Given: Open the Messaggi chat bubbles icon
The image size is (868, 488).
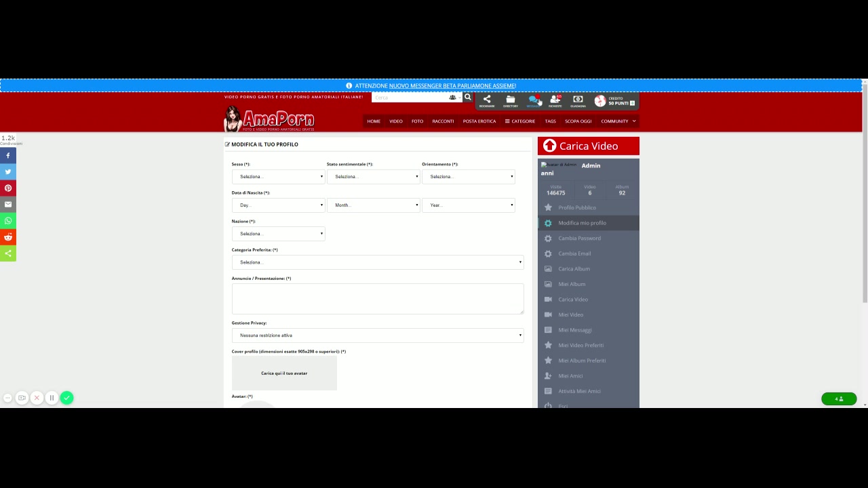Looking at the screenshot, I should (533, 100).
